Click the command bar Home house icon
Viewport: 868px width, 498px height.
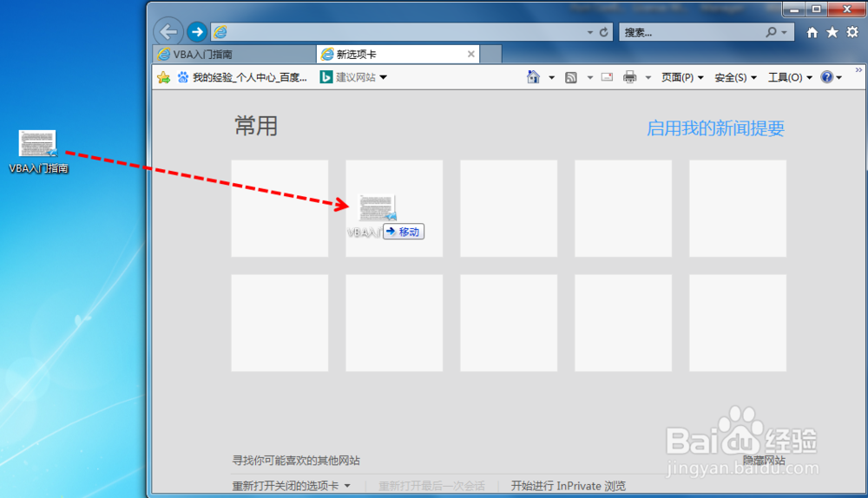tap(533, 77)
